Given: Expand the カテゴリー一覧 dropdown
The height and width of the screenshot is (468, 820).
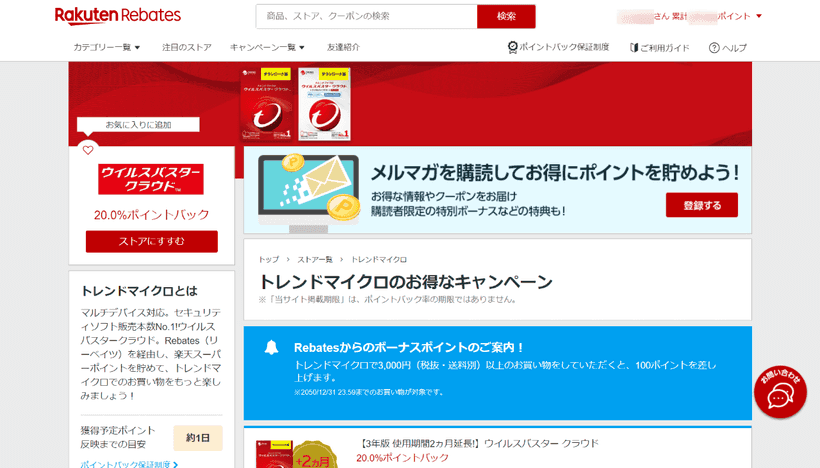Looking at the screenshot, I should coord(107,47).
